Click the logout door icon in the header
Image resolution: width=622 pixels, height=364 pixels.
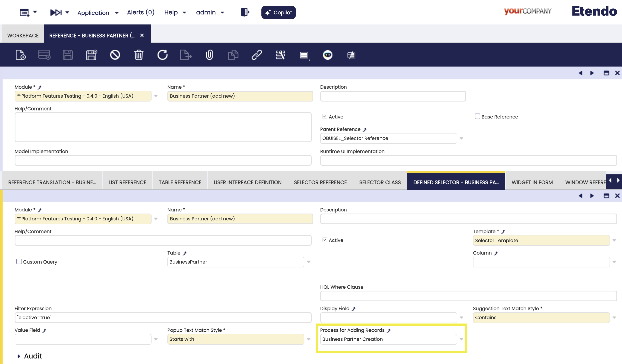point(245,12)
